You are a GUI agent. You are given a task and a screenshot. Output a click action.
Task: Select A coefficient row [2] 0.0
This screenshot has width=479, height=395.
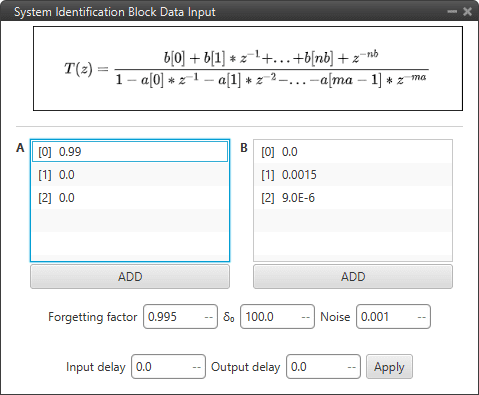coord(130,198)
